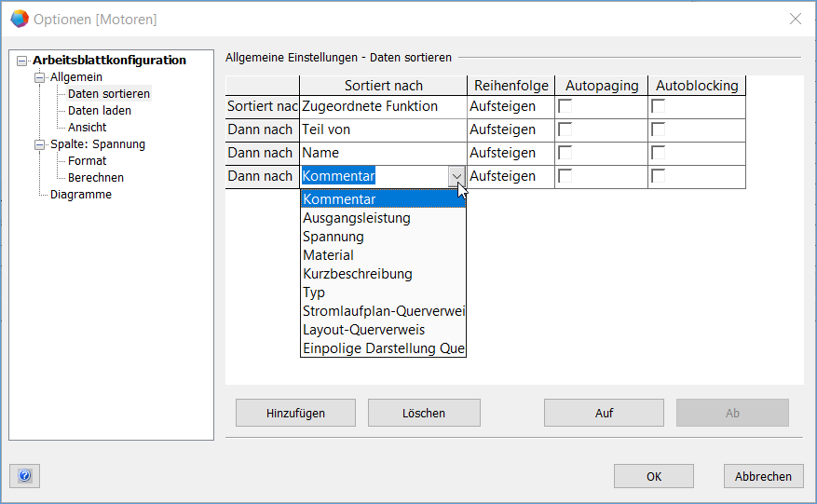Screen dimensions: 817x504
Task: Open Daten laden in the tree
Action: [100, 111]
